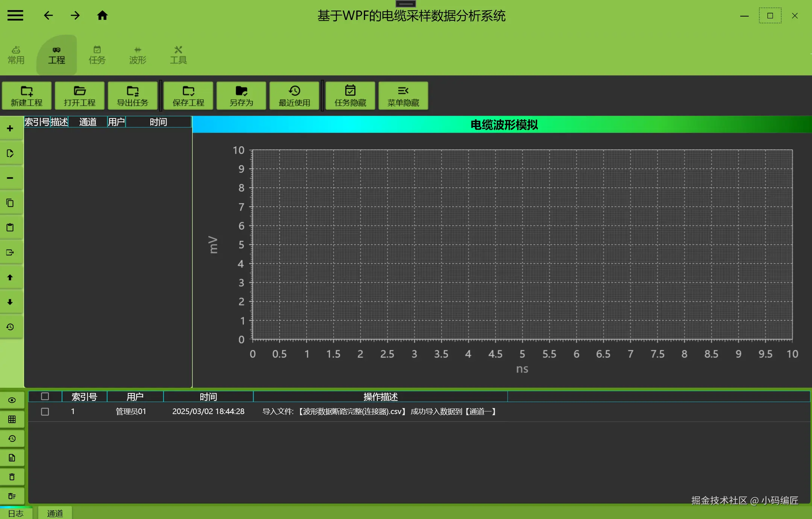Check the select-all checkbox in log header
812x519 pixels.
point(45,396)
